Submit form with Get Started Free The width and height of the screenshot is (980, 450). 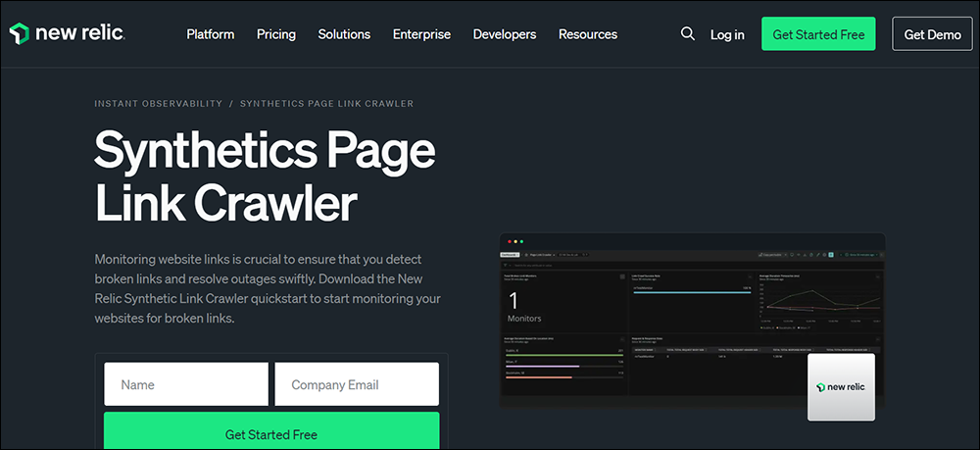click(x=271, y=430)
